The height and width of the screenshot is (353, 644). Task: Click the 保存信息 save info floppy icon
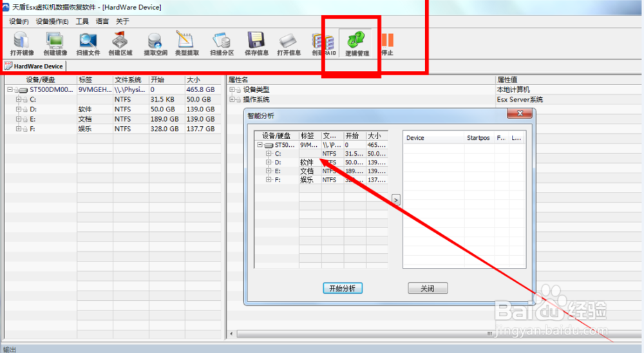(x=256, y=44)
